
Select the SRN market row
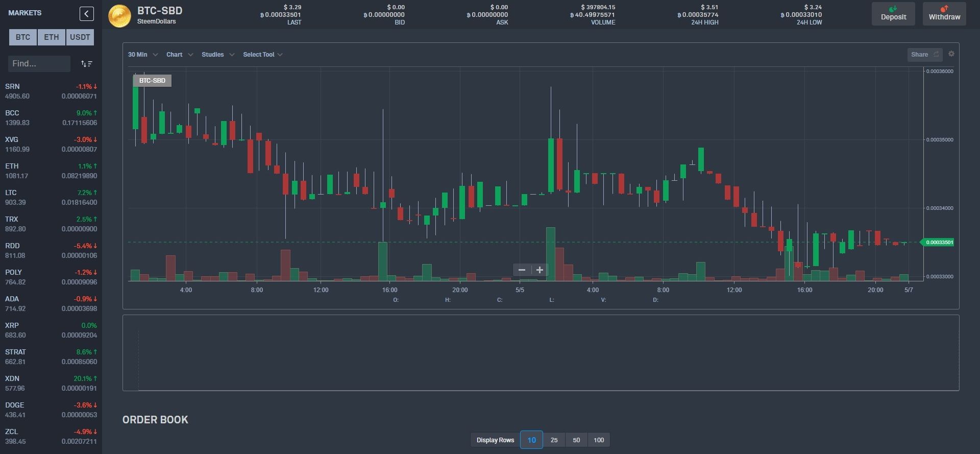click(x=51, y=91)
